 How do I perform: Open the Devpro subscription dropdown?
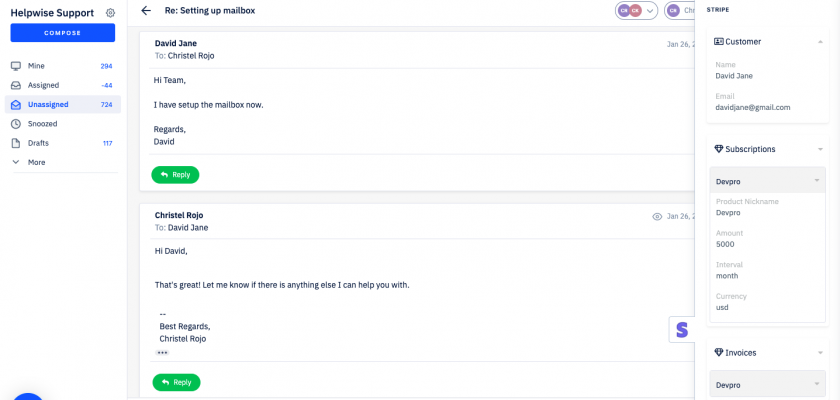(767, 180)
